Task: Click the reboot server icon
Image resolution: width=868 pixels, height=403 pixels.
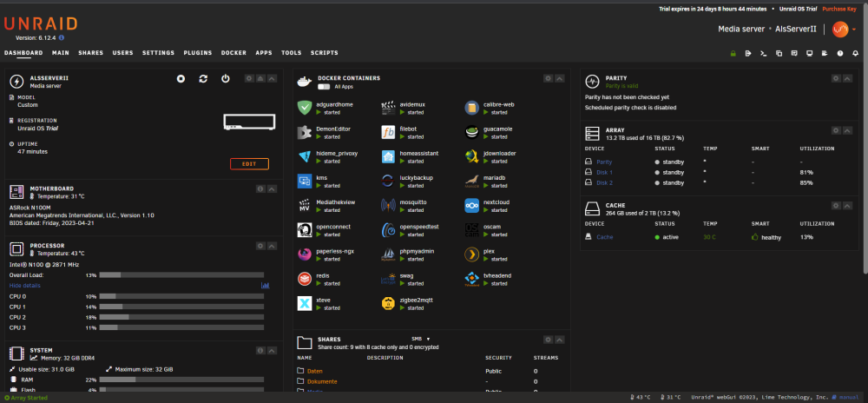Action: click(x=203, y=79)
